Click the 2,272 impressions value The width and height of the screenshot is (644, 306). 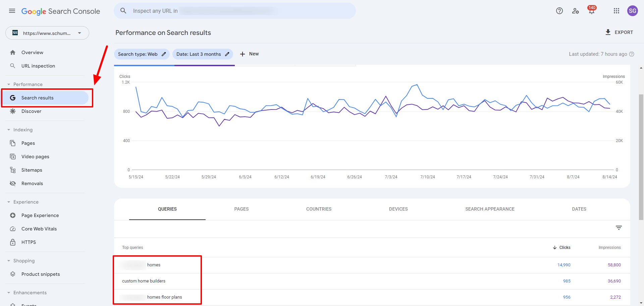(x=615, y=297)
